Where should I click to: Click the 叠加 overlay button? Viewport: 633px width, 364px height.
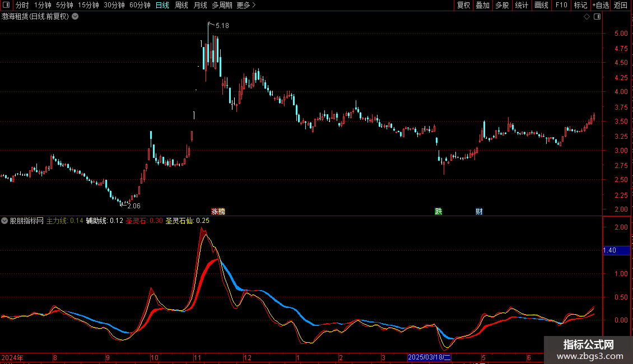(x=483, y=5)
